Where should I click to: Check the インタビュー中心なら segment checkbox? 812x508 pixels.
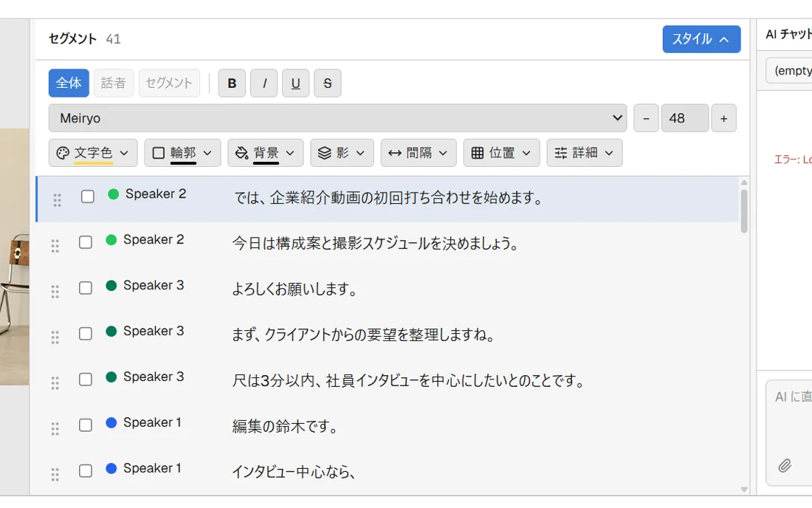pyautogui.click(x=86, y=471)
